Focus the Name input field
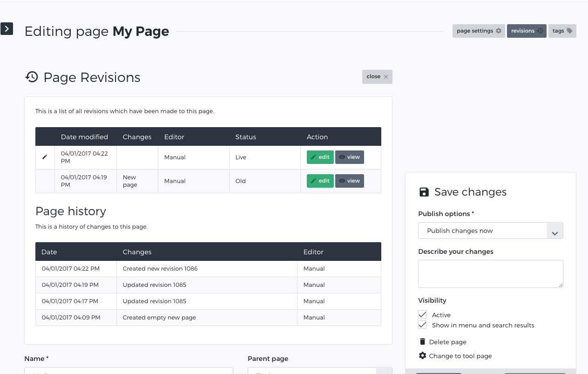Image resolution: width=588 pixels, height=374 pixels. pos(128,371)
